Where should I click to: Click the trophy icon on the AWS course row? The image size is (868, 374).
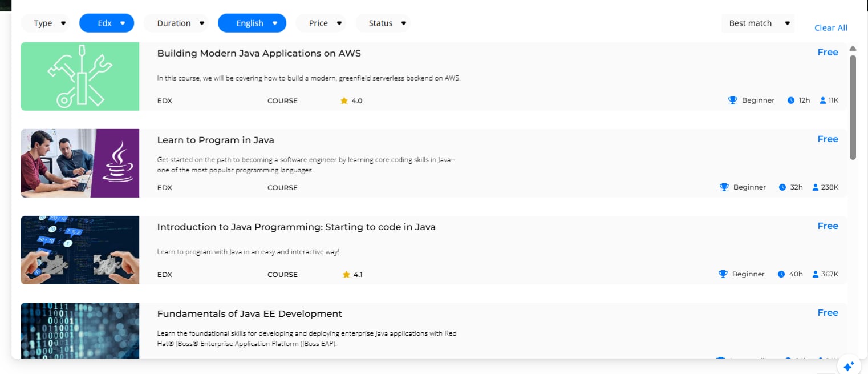tap(733, 100)
